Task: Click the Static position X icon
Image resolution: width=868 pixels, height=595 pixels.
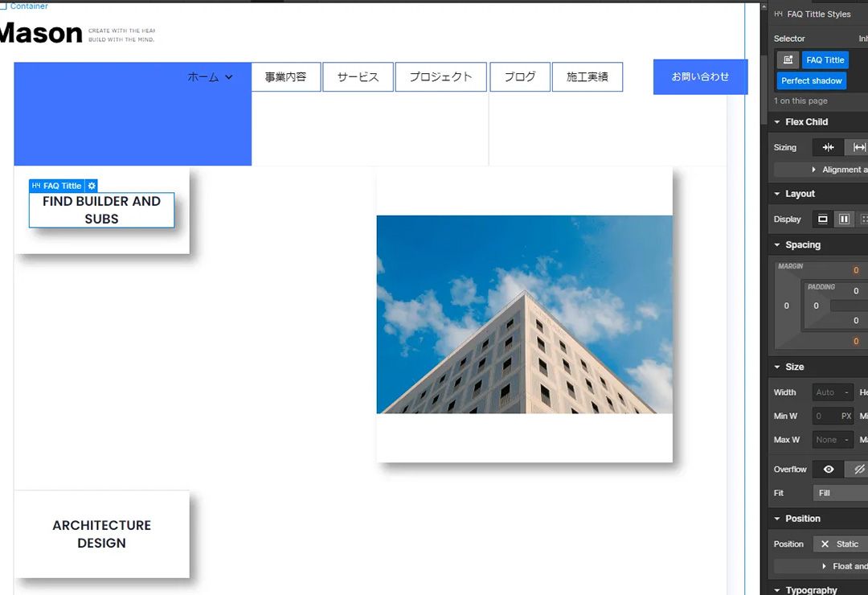Action: (x=825, y=544)
